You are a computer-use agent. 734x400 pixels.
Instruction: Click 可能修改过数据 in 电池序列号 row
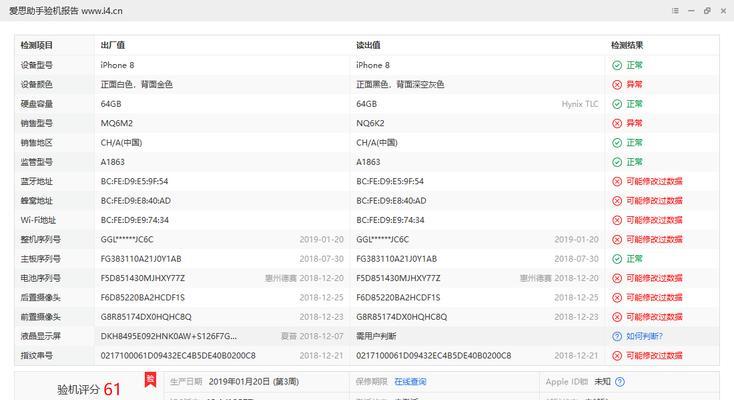click(x=654, y=278)
